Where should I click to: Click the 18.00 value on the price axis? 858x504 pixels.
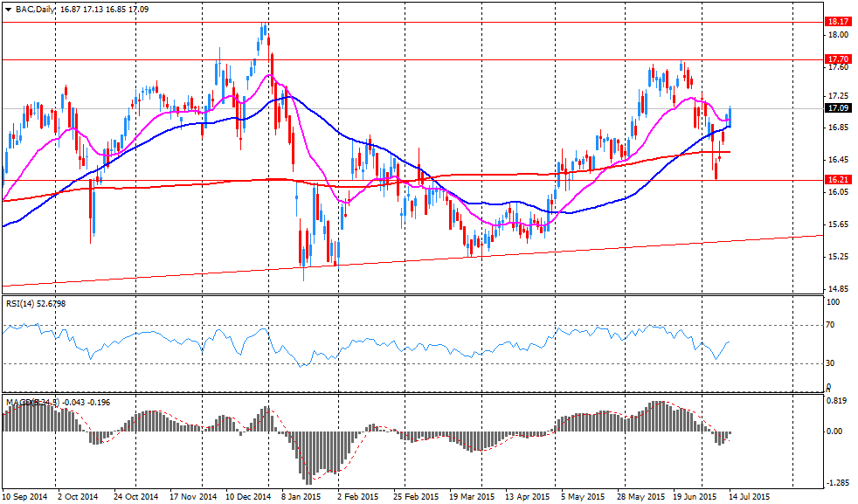click(x=838, y=34)
